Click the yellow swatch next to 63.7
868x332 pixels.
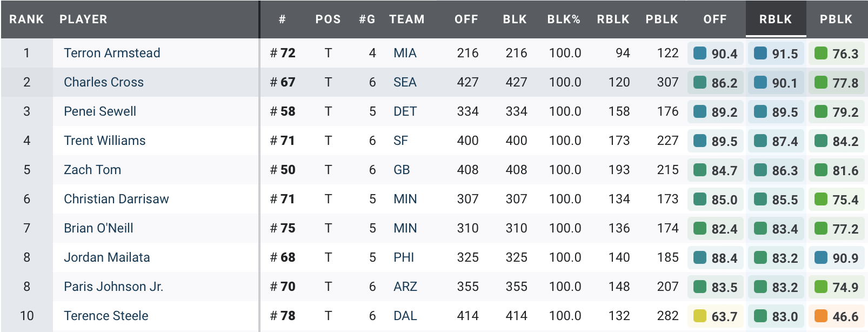(x=700, y=316)
